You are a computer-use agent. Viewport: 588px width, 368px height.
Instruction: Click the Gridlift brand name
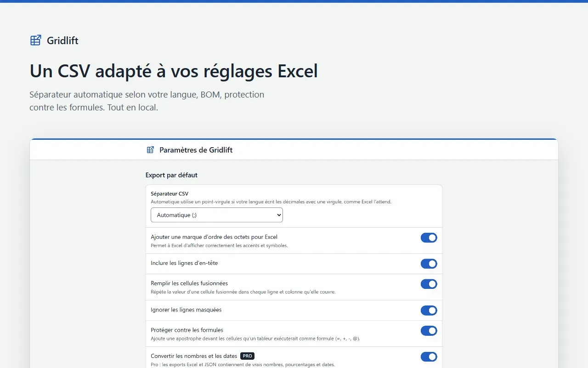[62, 40]
